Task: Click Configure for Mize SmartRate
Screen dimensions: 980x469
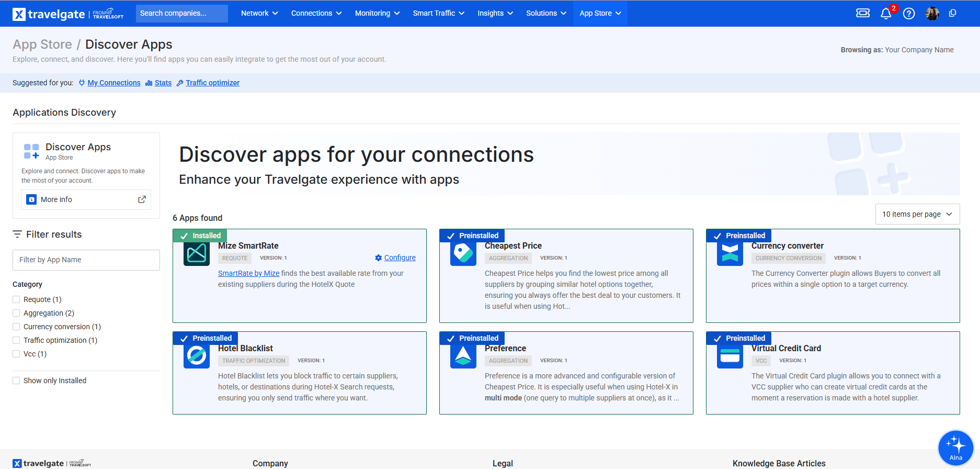Action: pos(400,258)
